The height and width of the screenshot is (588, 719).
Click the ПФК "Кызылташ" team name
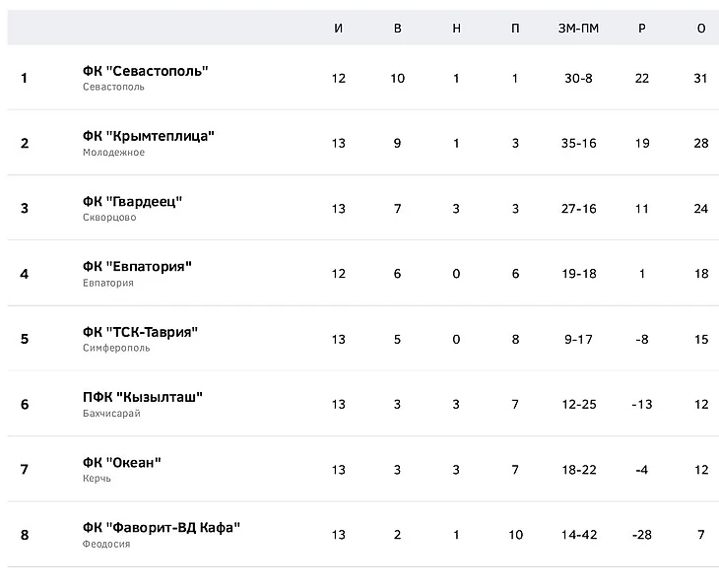143,397
